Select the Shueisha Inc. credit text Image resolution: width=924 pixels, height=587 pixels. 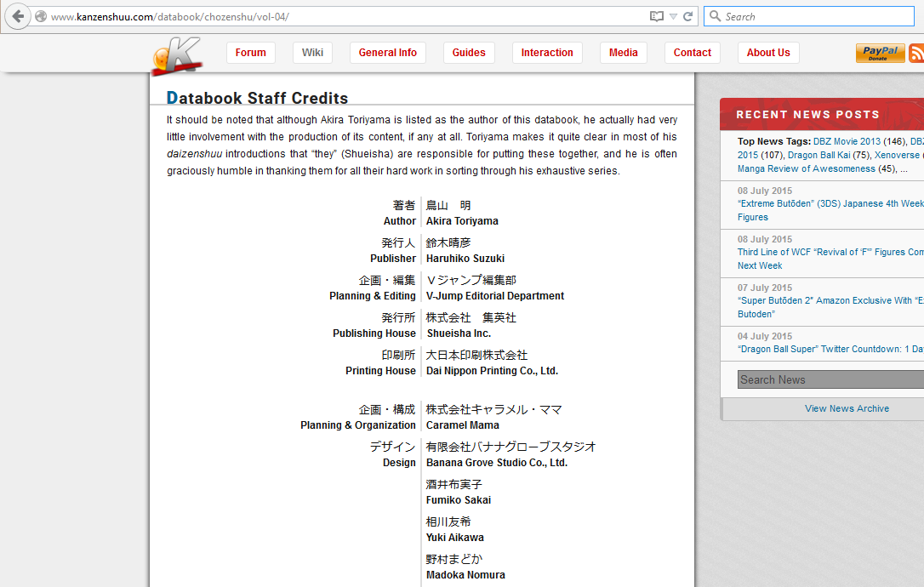point(459,333)
